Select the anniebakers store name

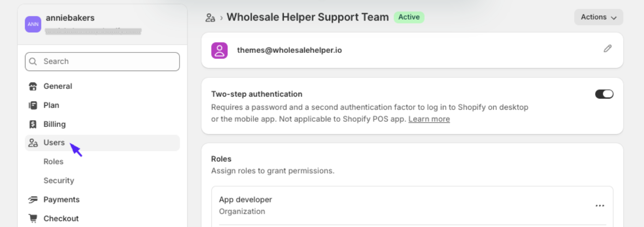point(70,18)
